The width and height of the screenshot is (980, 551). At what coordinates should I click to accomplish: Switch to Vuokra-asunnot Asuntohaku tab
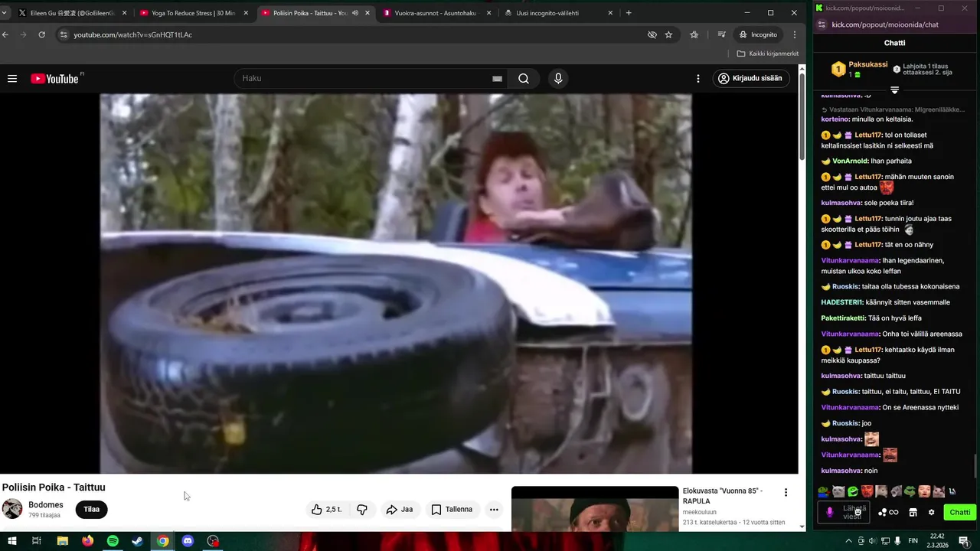(437, 13)
